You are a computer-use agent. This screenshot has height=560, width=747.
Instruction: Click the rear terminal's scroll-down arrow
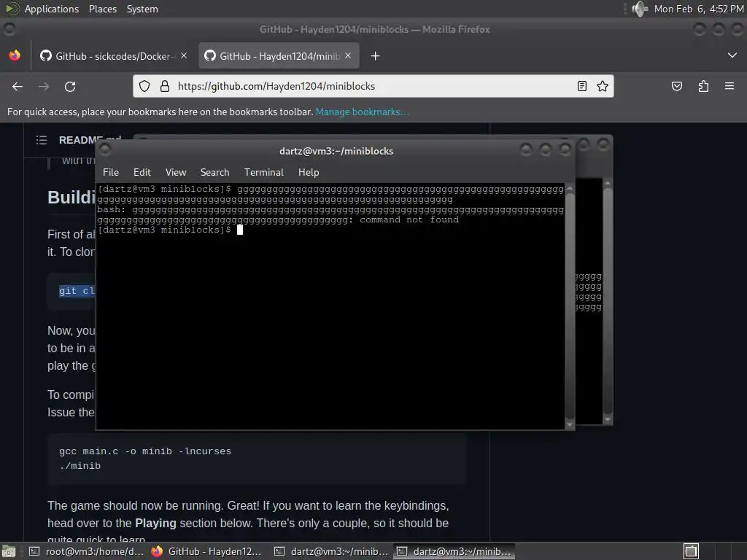tap(608, 419)
